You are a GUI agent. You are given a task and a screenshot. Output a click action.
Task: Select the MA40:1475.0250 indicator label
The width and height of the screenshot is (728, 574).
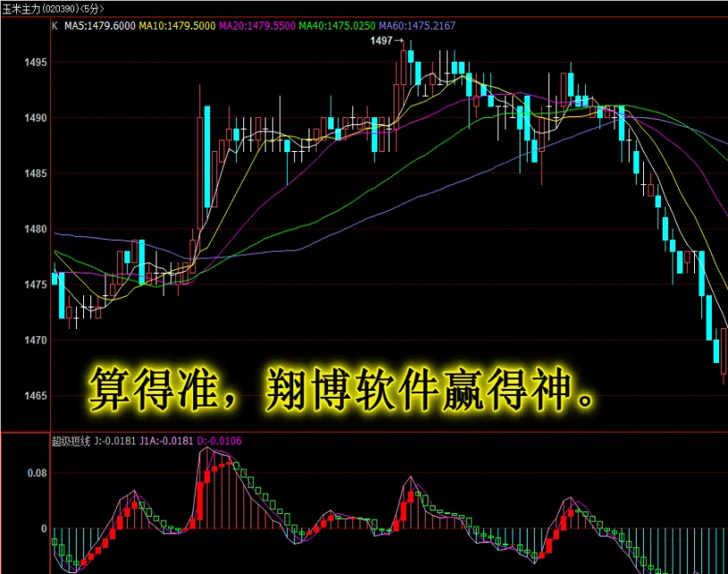(337, 26)
